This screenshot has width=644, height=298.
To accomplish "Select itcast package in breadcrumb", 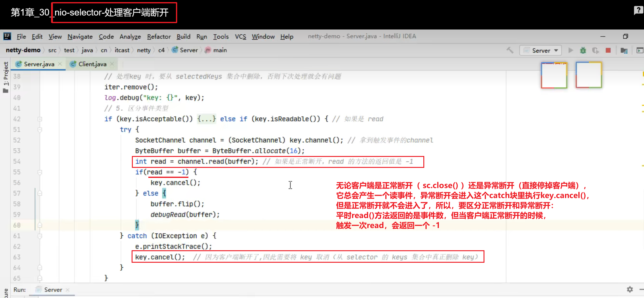I will 122,50.
